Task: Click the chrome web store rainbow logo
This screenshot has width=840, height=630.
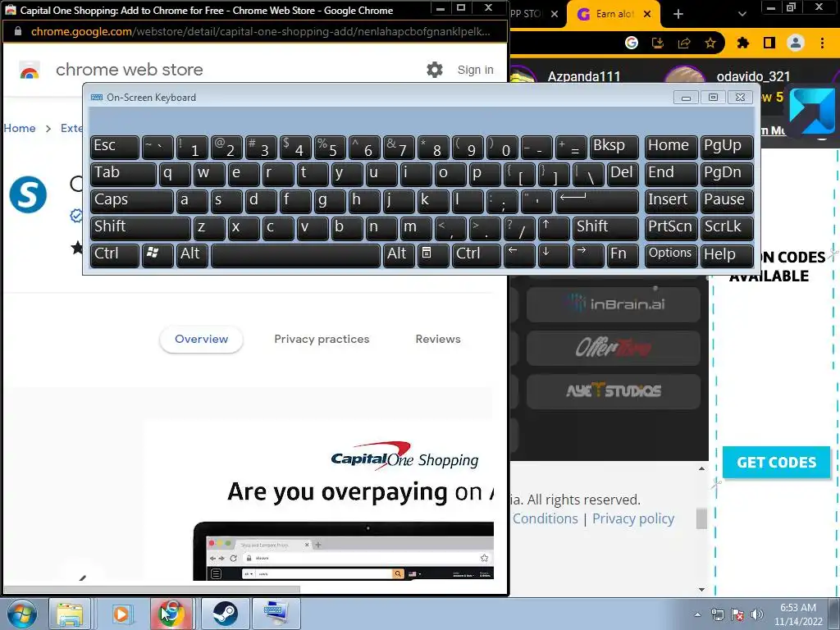Action: [30, 71]
